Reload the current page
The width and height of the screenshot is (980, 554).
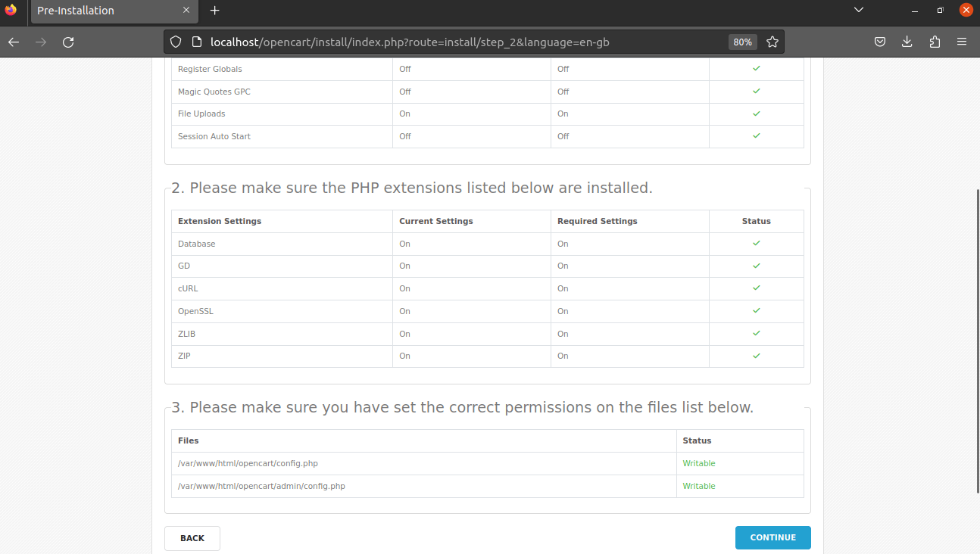click(68, 42)
